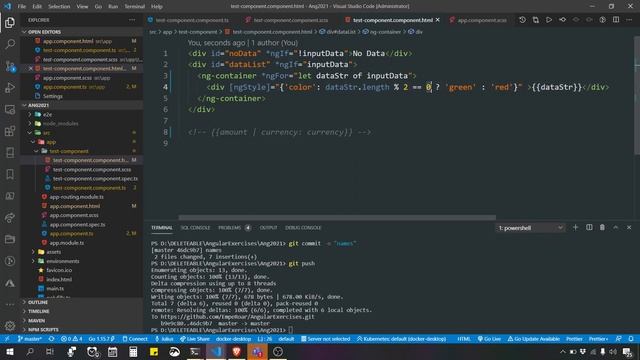Open the Live Share view in activity bar
Screen dimensions: 640x360
click(x=10, y=218)
